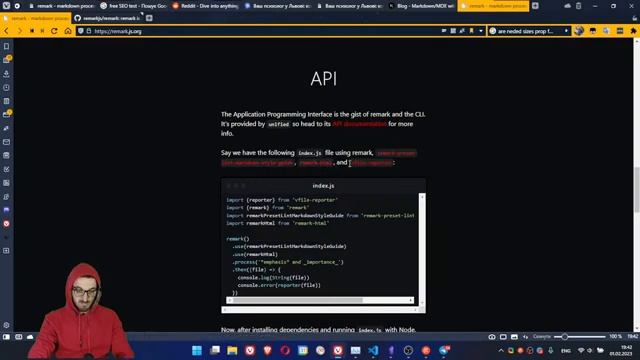640x360 pixels.
Task: Click the shield tracker blocker icon
Action: [80, 31]
